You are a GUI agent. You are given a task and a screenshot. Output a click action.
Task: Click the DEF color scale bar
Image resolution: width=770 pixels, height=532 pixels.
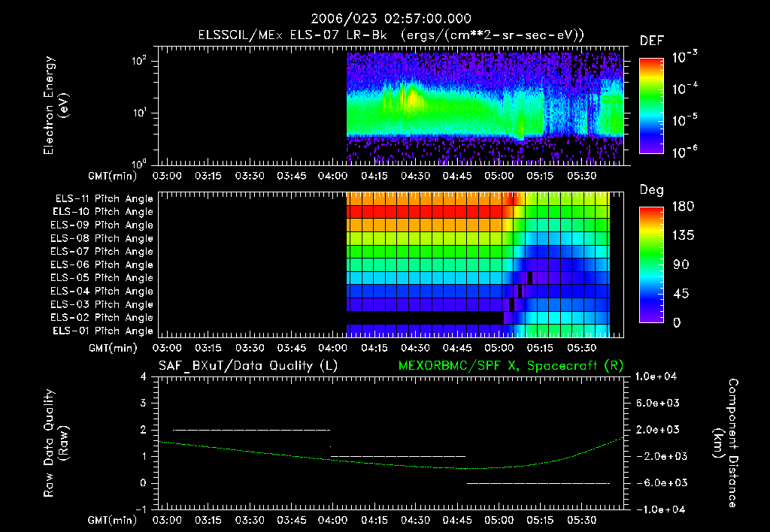[x=651, y=105]
